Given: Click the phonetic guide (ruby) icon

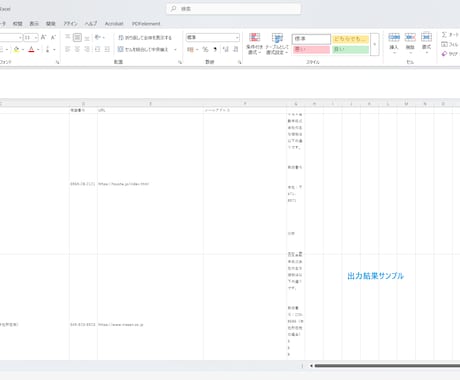Looking at the screenshot, I should 47,49.
